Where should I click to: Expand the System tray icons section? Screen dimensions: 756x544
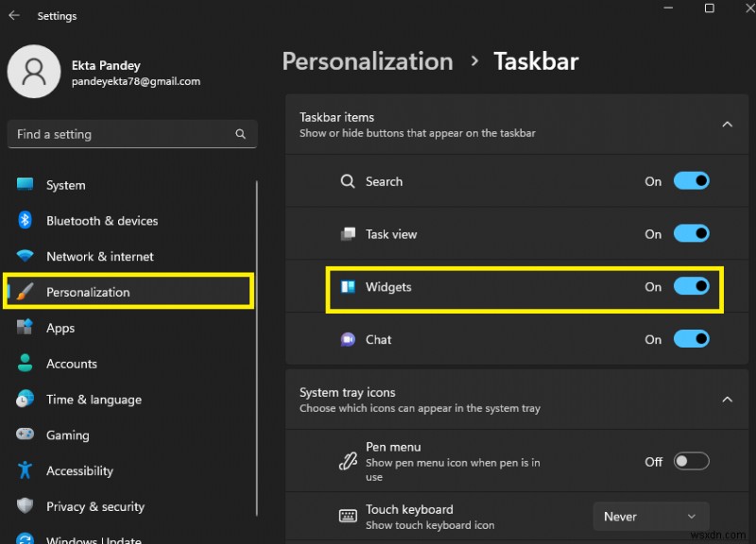pos(727,399)
